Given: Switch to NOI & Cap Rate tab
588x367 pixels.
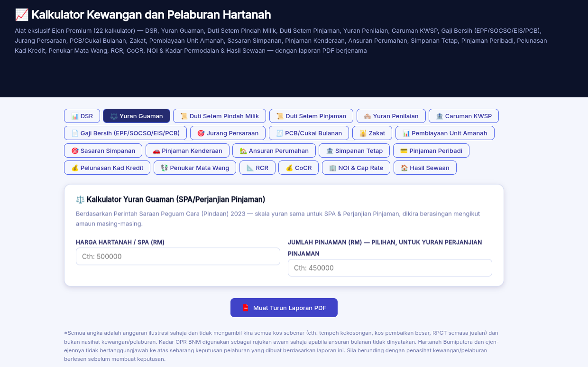Looking at the screenshot, I should pos(356,168).
